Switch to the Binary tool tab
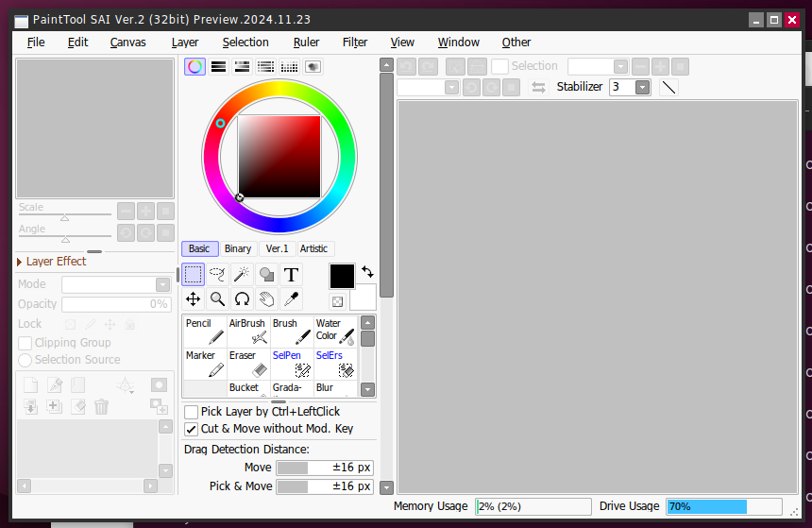 coord(238,248)
